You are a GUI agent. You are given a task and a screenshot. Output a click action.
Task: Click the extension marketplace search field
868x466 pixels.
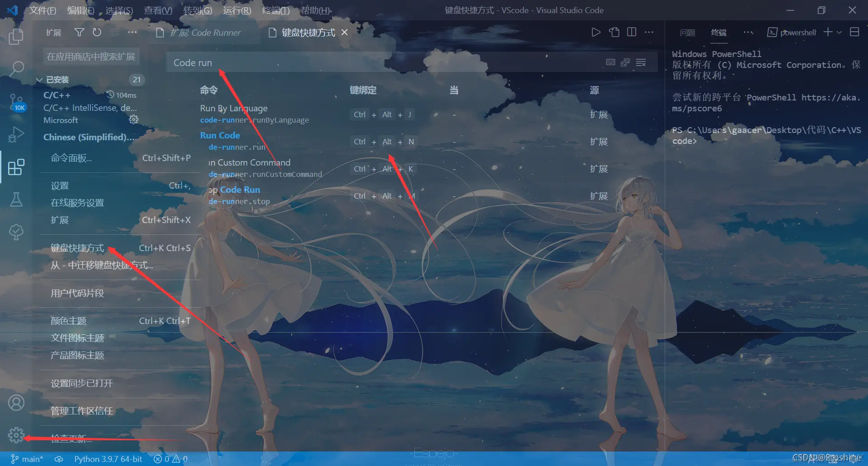coord(91,57)
